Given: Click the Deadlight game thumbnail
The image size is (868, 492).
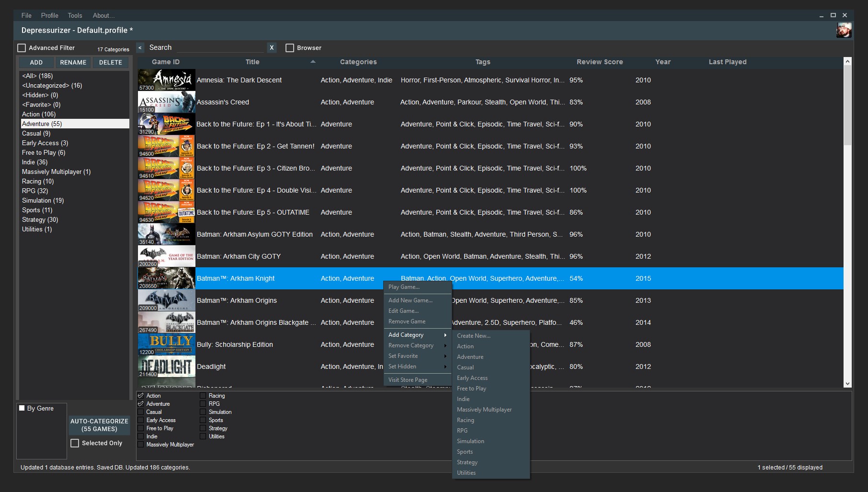Looking at the screenshot, I should [166, 366].
